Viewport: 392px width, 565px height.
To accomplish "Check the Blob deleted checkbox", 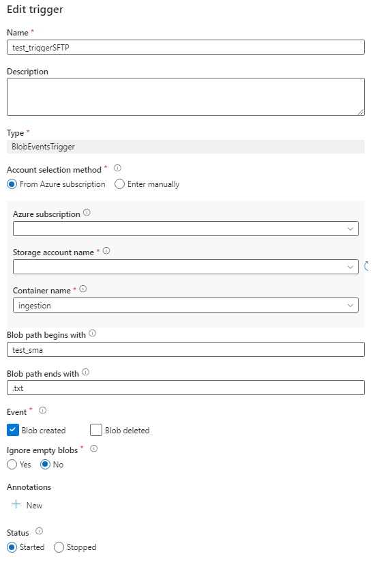I will pos(96,430).
